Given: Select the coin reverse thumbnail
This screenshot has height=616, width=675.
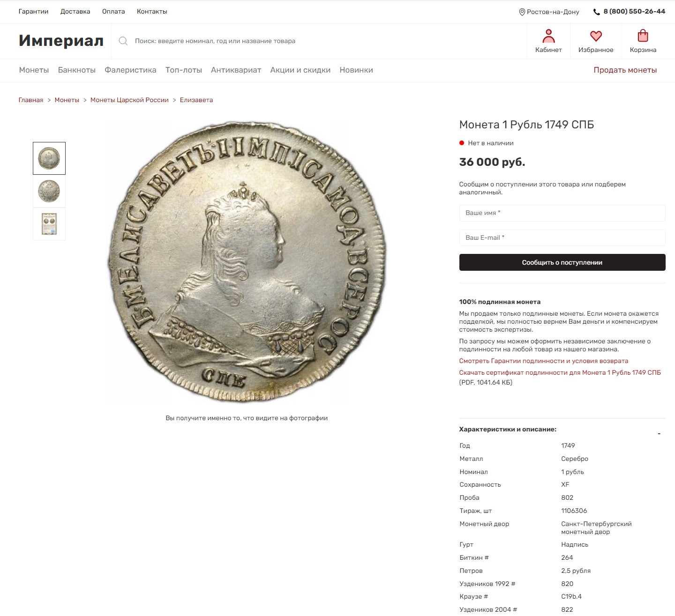Looking at the screenshot, I should click(x=49, y=191).
